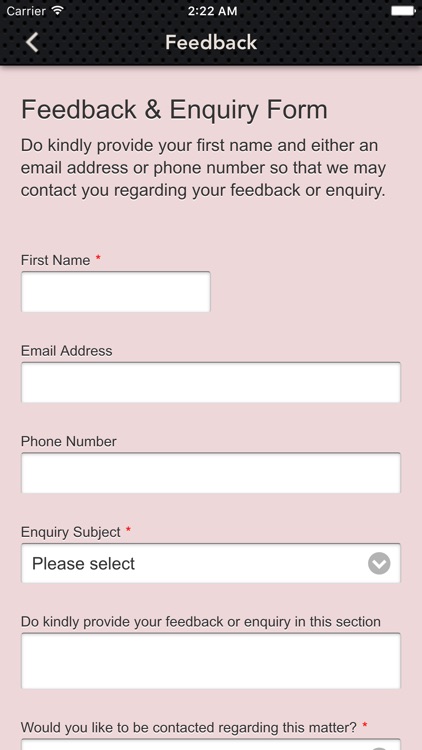Click the First Name label

point(56,260)
